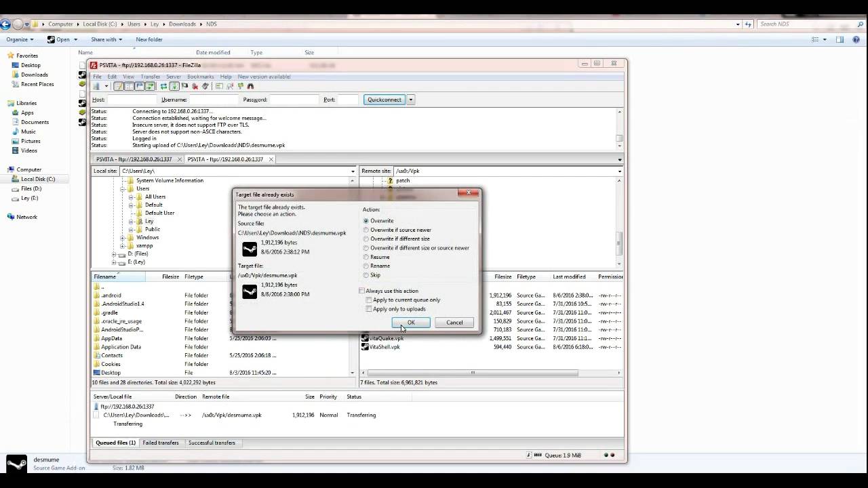Select the Skip radio option

tap(366, 275)
